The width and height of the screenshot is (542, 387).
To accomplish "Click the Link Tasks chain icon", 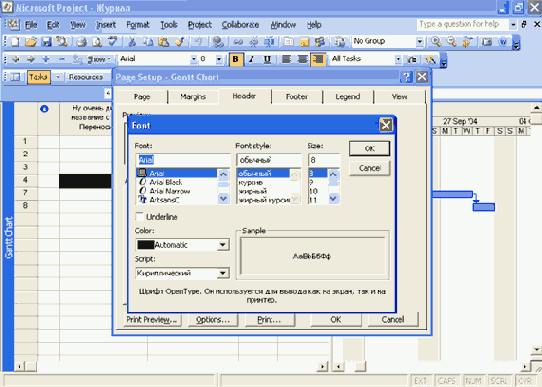I will [x=237, y=42].
